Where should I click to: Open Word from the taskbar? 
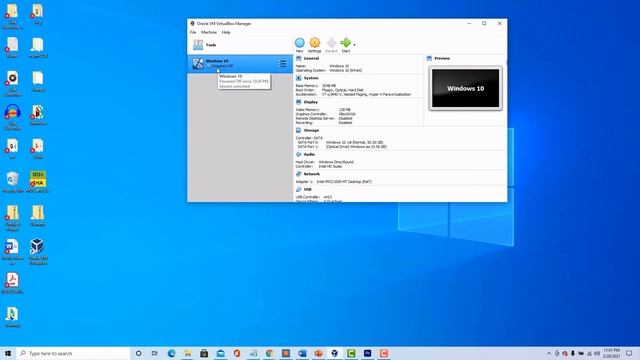tap(302, 353)
